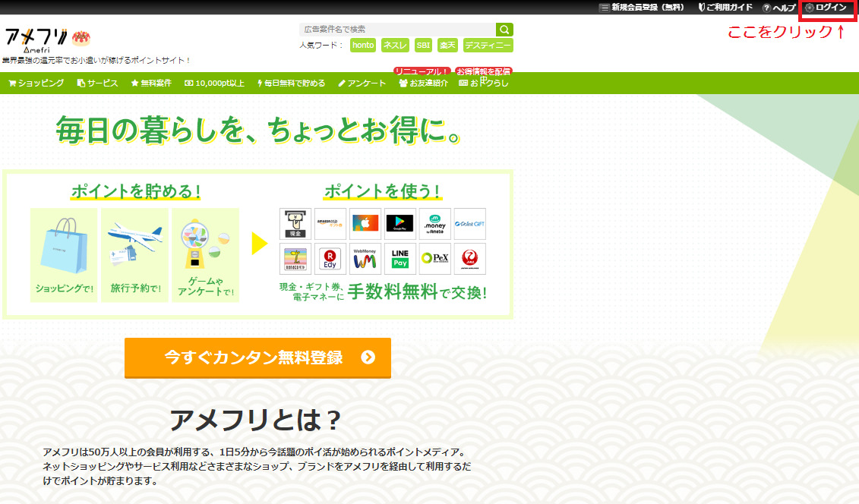Screen dimensions: 859x504
Task: Click the 手数料無料で交換！ text
Action: click(417, 292)
